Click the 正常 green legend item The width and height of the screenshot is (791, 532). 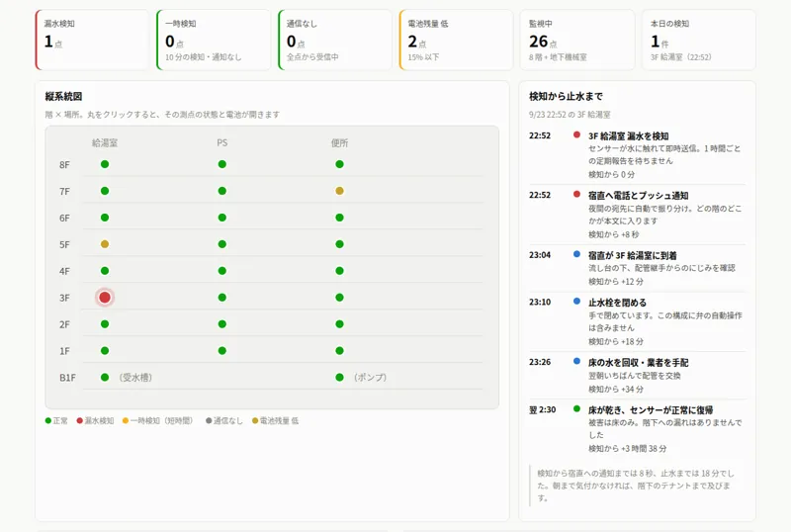tap(56, 421)
